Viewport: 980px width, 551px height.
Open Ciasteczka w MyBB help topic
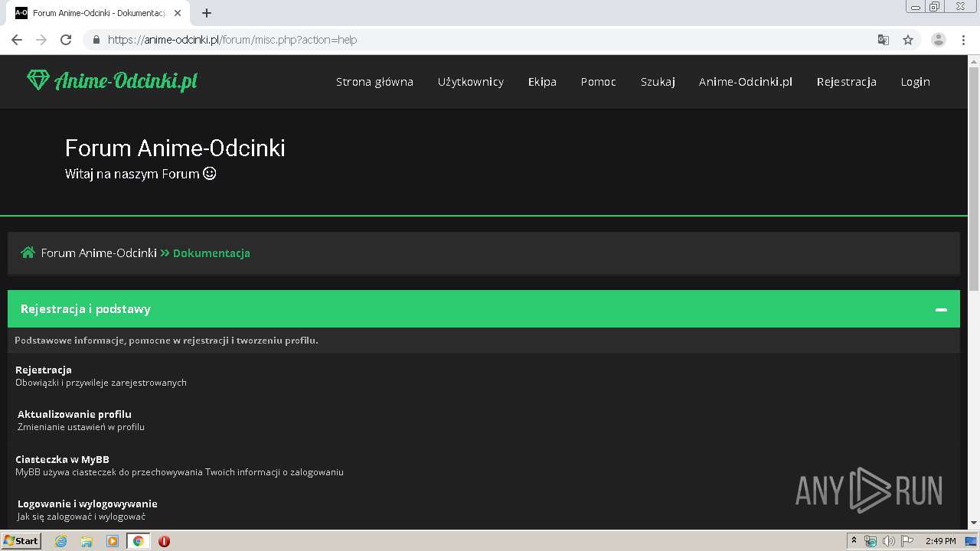click(x=62, y=459)
